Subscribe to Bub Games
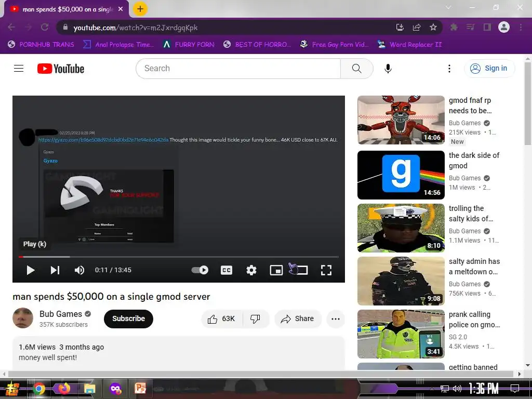The height and width of the screenshot is (399, 532). tap(129, 319)
